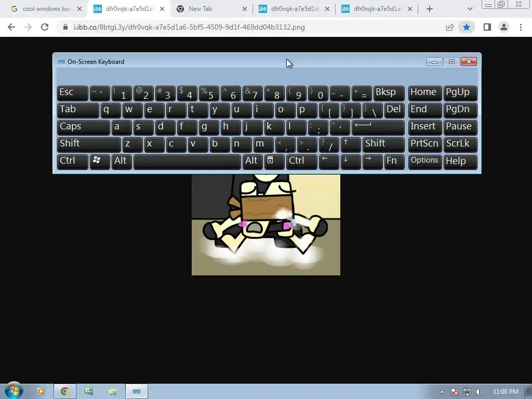Viewport: 532px width, 399px height.
Task: View site info lock icon
Action: click(65, 27)
